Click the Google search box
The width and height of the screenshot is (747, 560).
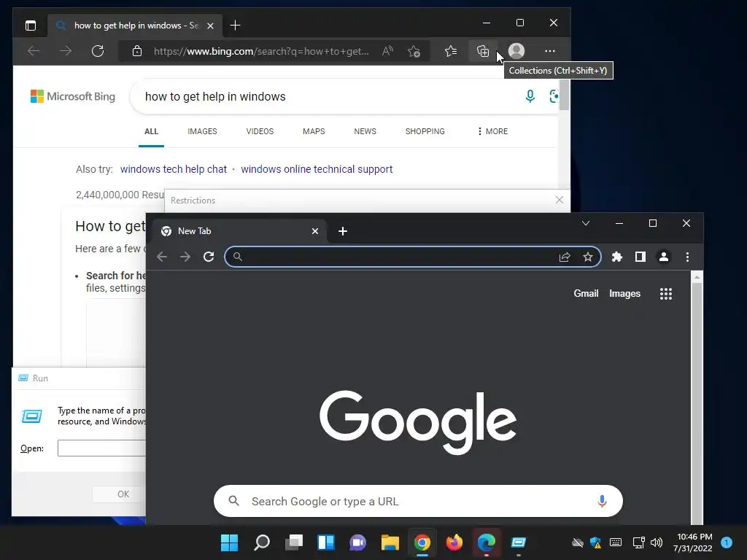click(x=418, y=501)
